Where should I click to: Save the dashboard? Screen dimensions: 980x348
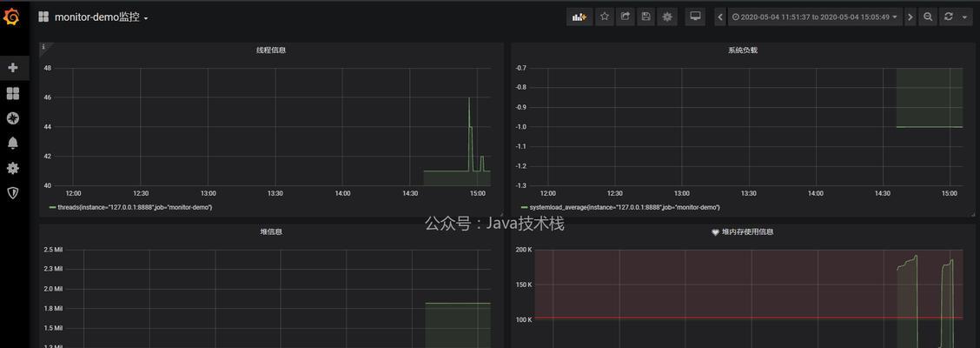click(x=646, y=17)
